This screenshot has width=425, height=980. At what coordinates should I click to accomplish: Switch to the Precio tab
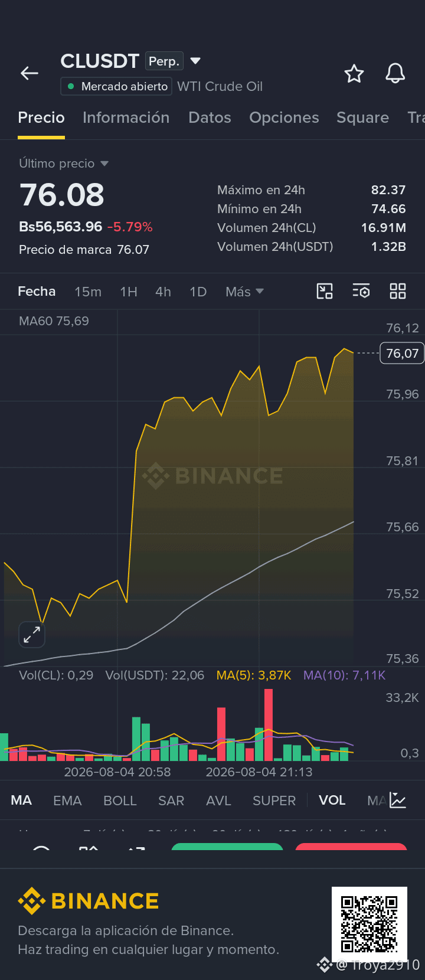[x=41, y=117]
